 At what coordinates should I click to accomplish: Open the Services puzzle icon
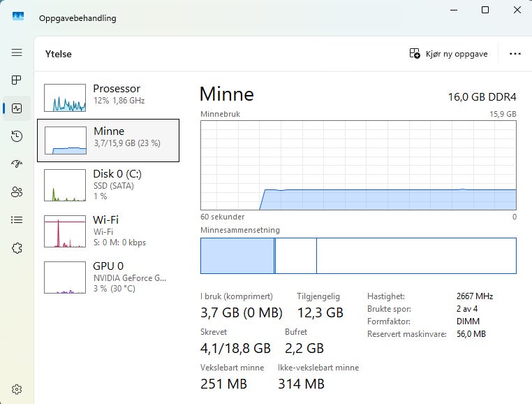pos(17,248)
